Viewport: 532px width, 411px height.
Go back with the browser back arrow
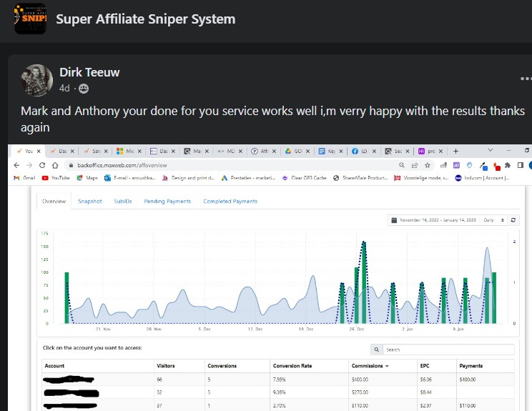click(x=16, y=165)
